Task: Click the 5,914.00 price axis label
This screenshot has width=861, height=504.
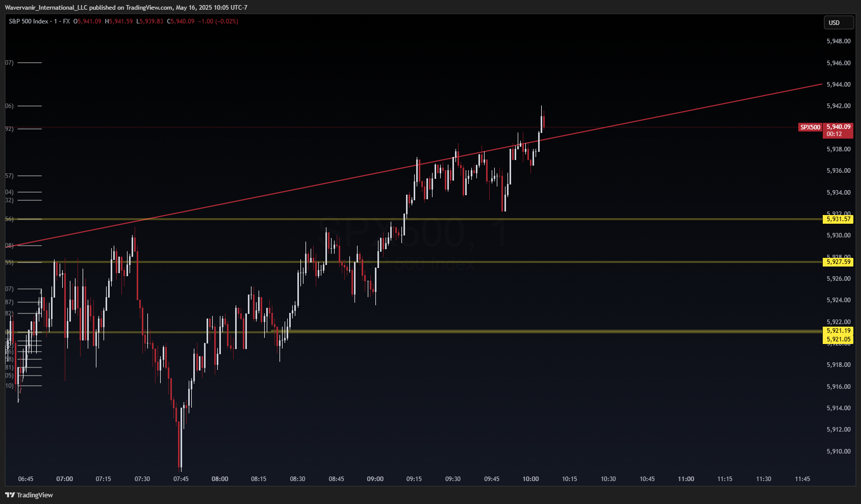Action: [x=839, y=408]
